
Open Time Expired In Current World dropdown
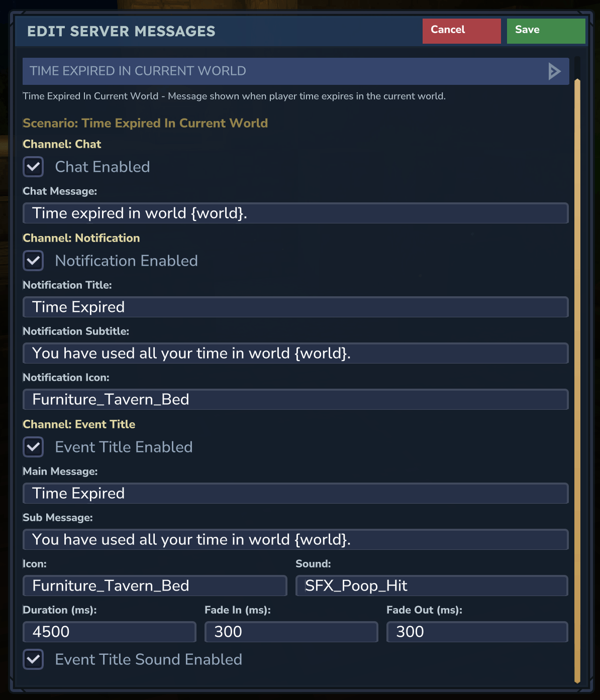tap(295, 71)
